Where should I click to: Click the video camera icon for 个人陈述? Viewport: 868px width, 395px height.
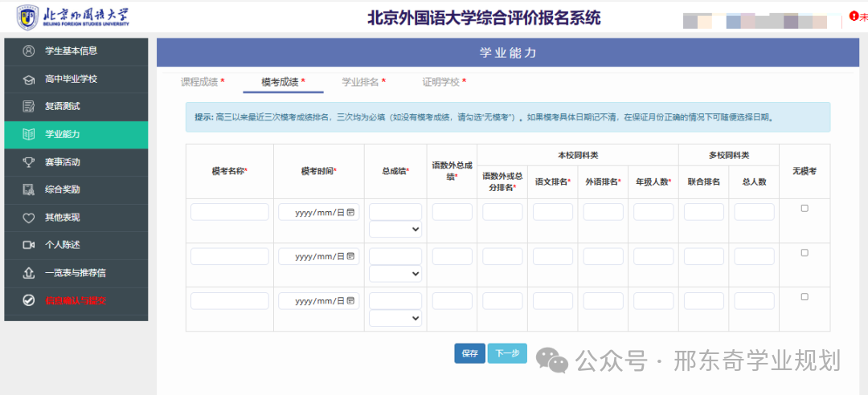click(x=29, y=245)
